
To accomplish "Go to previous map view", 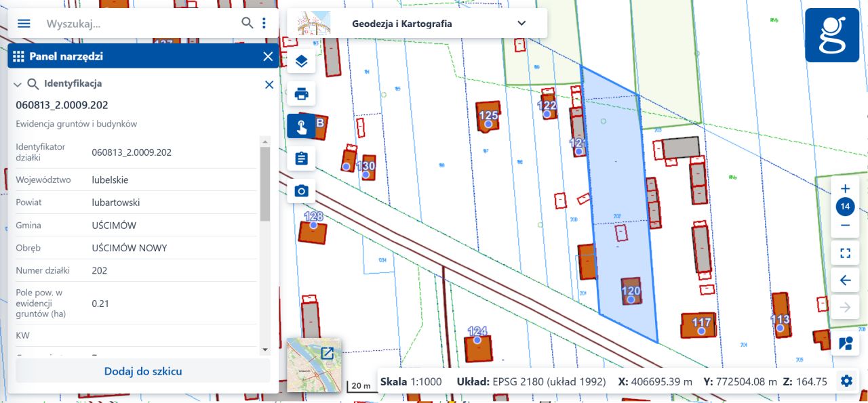I will pos(845,280).
